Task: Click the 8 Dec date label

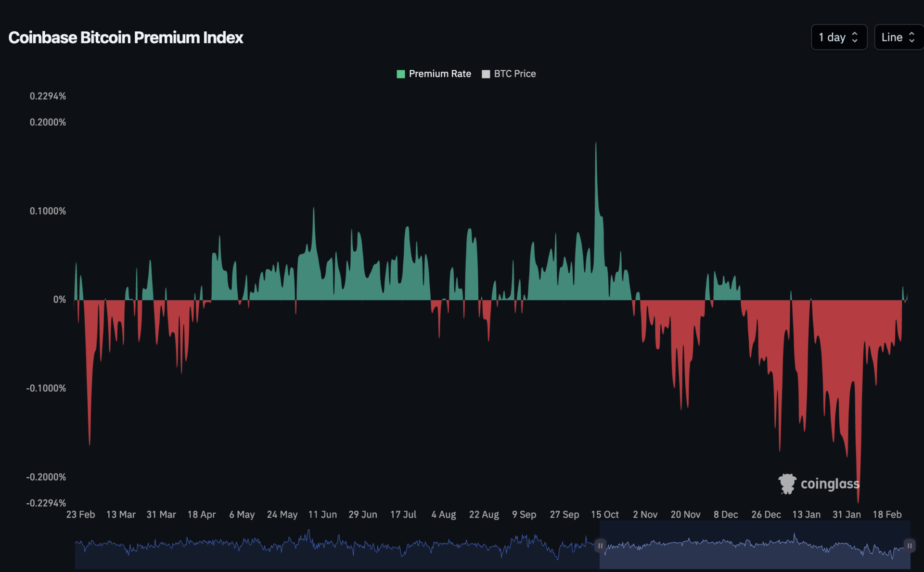Action: (726, 515)
